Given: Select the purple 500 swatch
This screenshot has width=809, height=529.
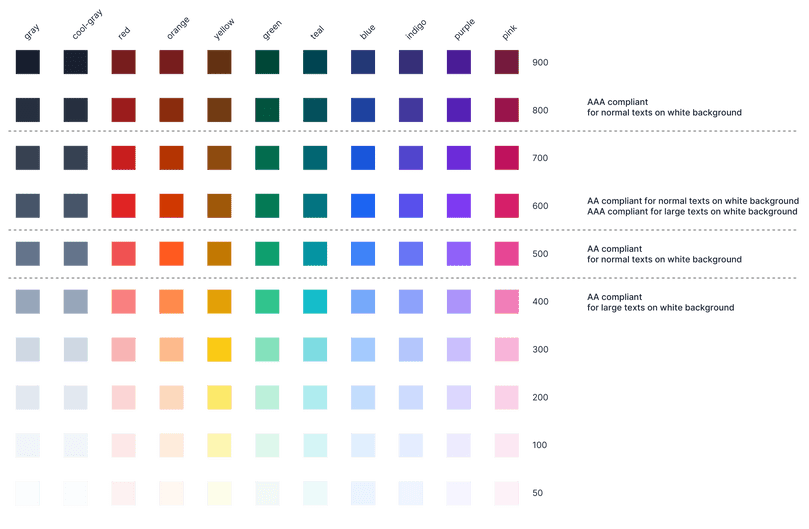Looking at the screenshot, I should pyautogui.click(x=459, y=254).
